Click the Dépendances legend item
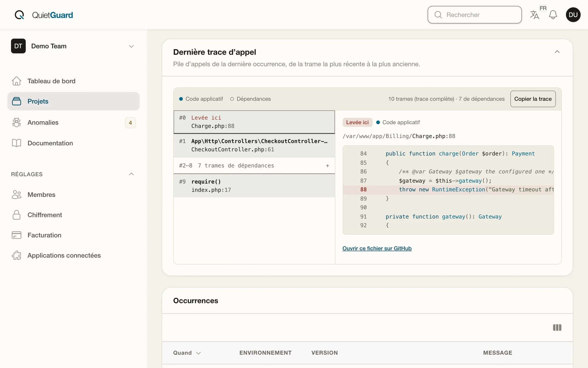This screenshot has height=368, width=588. click(250, 99)
